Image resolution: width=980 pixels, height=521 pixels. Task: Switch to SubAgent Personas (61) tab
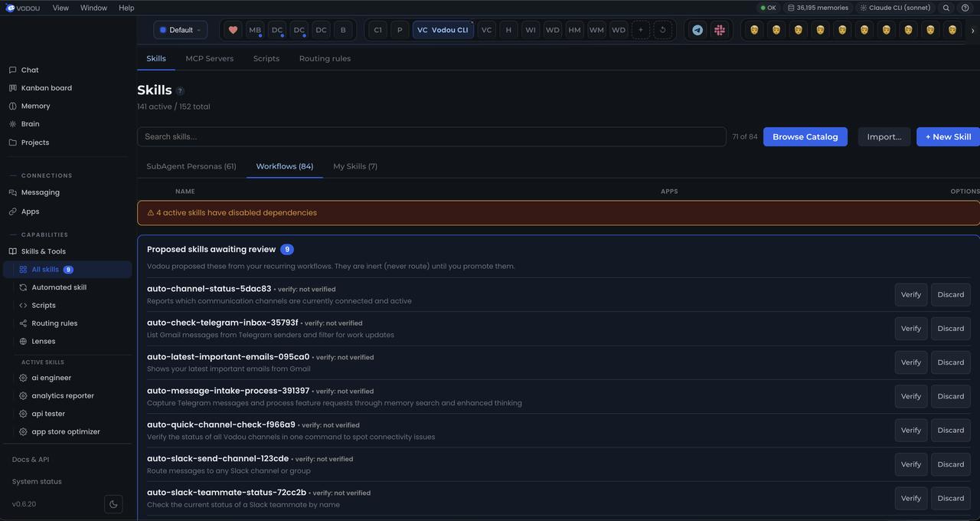point(191,166)
